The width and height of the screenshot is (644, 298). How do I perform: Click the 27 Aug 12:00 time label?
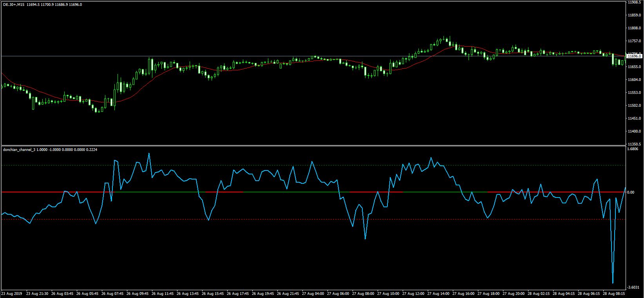coord(413,293)
